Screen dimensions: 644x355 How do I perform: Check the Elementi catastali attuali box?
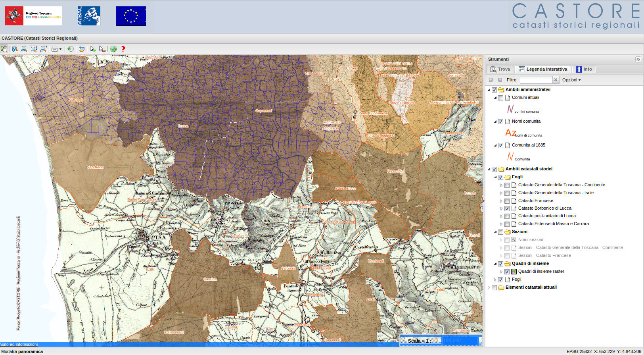(494, 287)
